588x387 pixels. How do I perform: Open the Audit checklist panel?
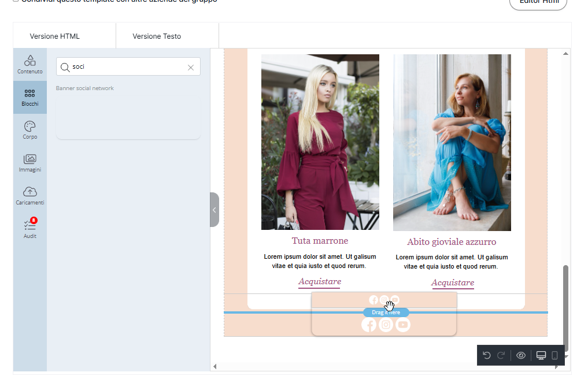coord(29,229)
